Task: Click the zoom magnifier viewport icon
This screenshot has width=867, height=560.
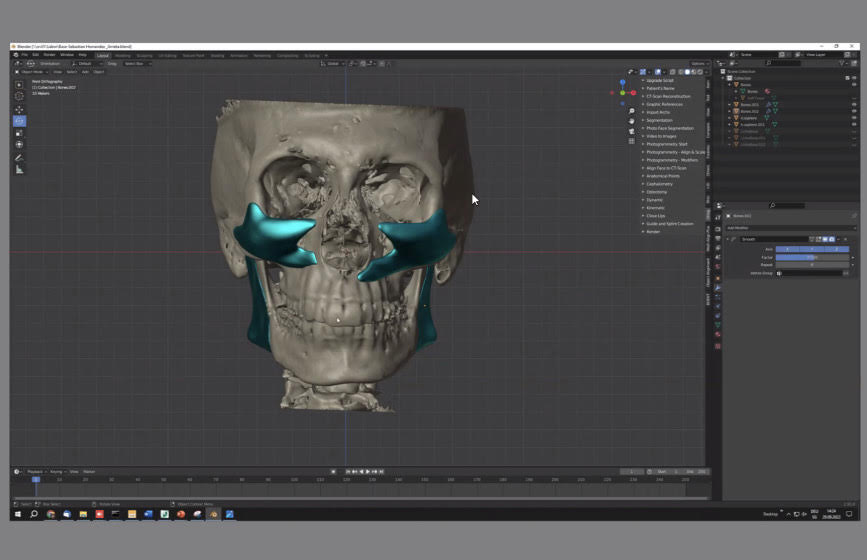Action: (631, 112)
